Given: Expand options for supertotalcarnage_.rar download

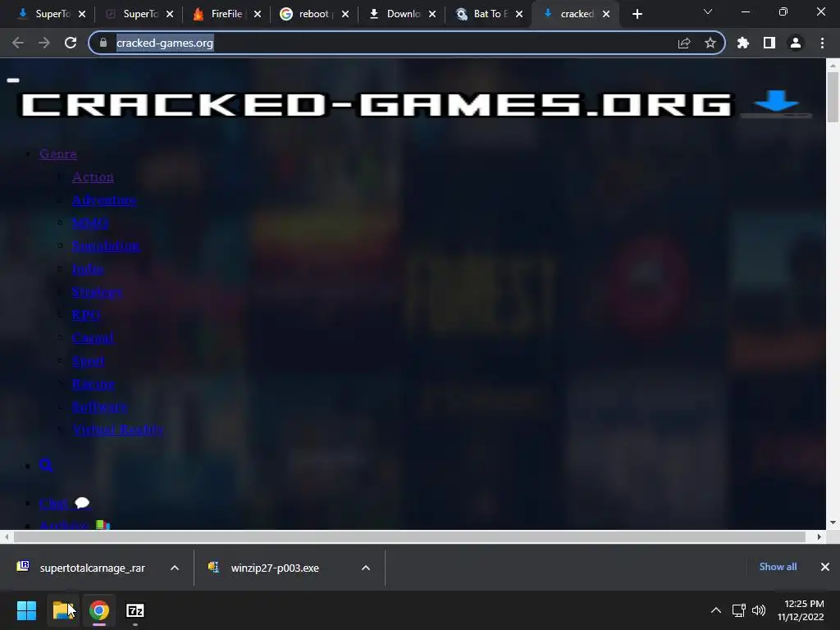Looking at the screenshot, I should pyautogui.click(x=175, y=568).
